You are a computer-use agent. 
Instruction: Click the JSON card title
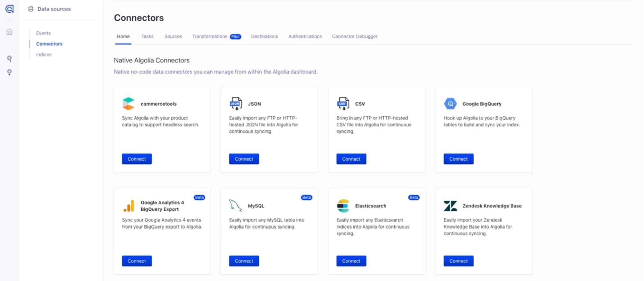[255, 104]
